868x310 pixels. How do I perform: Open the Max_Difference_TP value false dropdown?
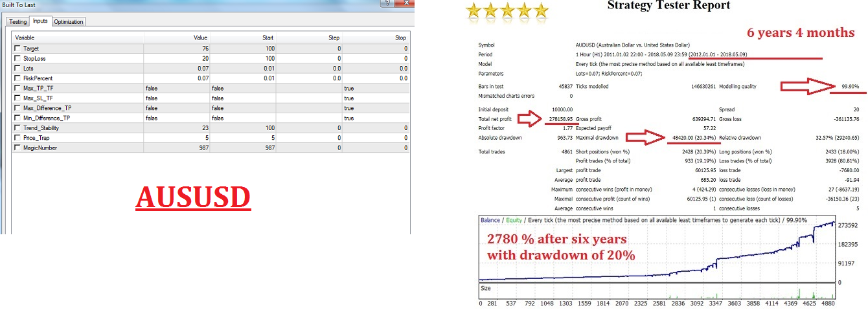(x=177, y=108)
